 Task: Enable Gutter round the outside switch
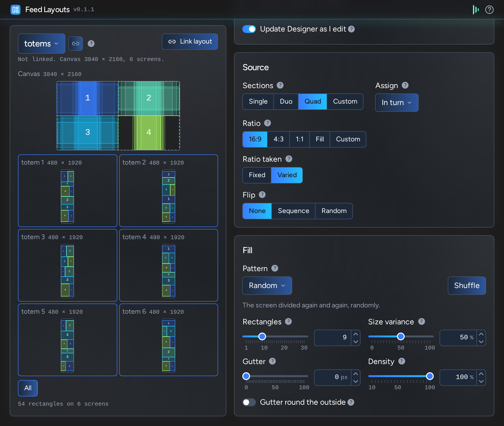[249, 402]
